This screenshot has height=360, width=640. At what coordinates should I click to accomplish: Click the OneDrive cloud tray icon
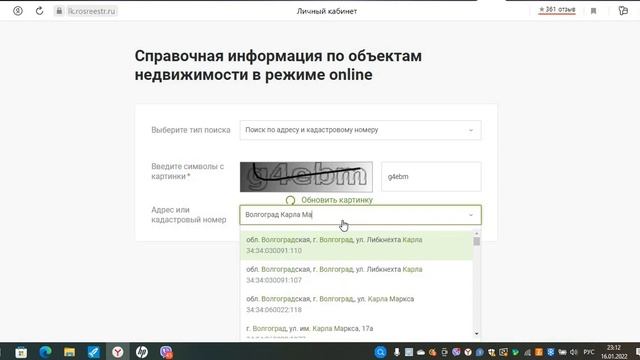[421, 352]
